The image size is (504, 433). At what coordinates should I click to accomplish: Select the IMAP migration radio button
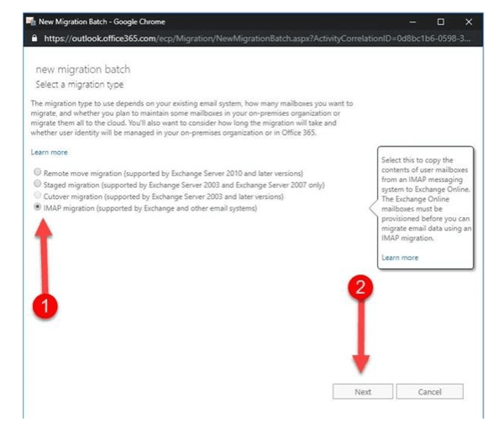38,207
